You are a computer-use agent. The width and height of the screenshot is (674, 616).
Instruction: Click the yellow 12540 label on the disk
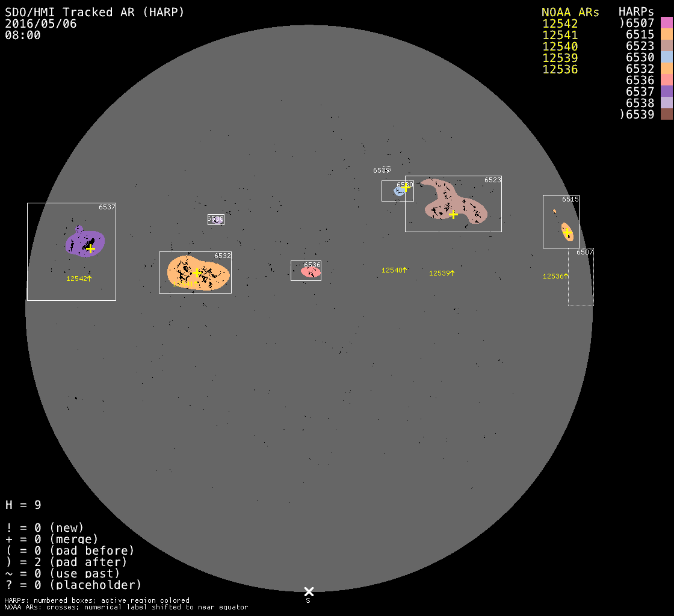tap(391, 270)
